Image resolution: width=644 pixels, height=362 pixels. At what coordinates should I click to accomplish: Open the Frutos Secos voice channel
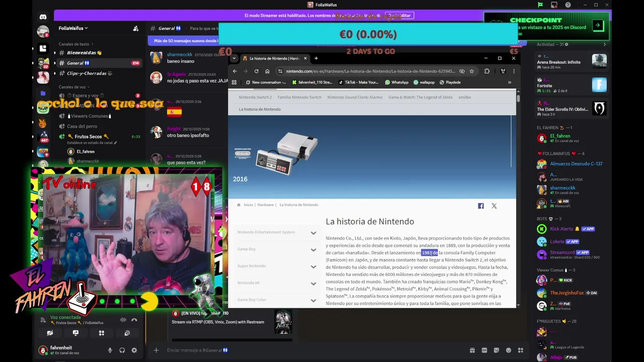coord(88,137)
